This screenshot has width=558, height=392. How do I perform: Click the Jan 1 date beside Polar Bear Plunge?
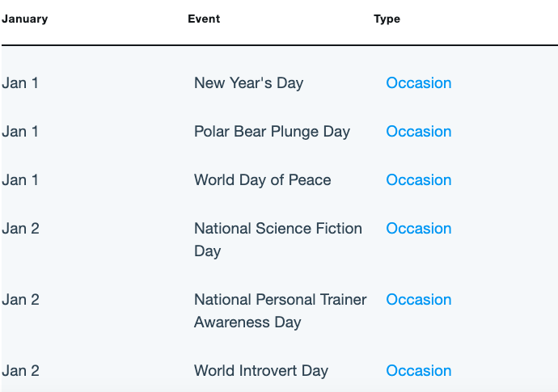[20, 131]
